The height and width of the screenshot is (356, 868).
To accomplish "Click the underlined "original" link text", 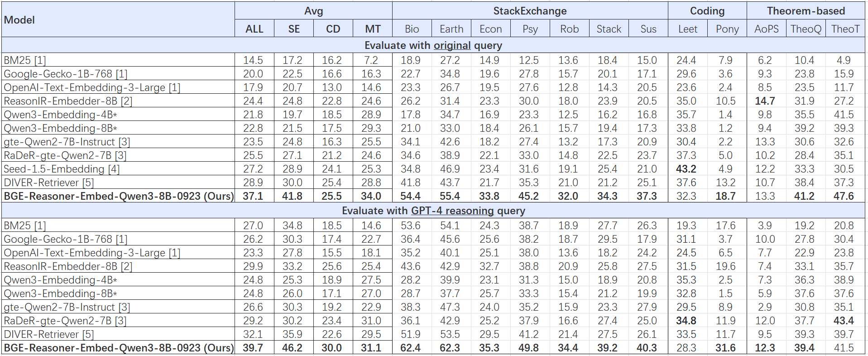I will click(x=452, y=45).
